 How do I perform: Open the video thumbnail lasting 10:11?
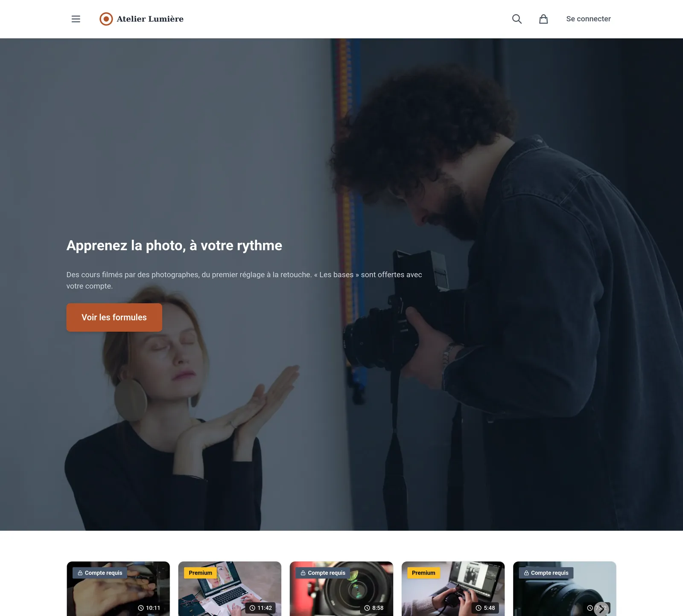click(118, 589)
